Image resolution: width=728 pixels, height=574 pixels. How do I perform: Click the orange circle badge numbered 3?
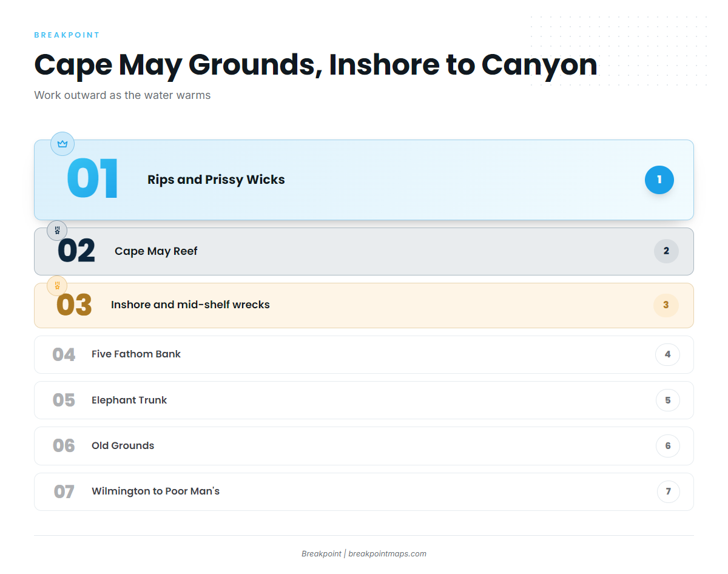click(666, 305)
